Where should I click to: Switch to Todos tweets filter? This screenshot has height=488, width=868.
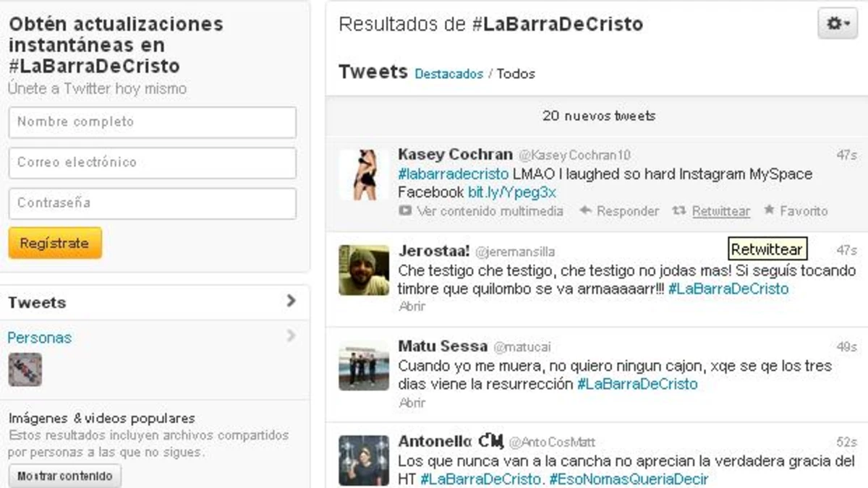516,74
